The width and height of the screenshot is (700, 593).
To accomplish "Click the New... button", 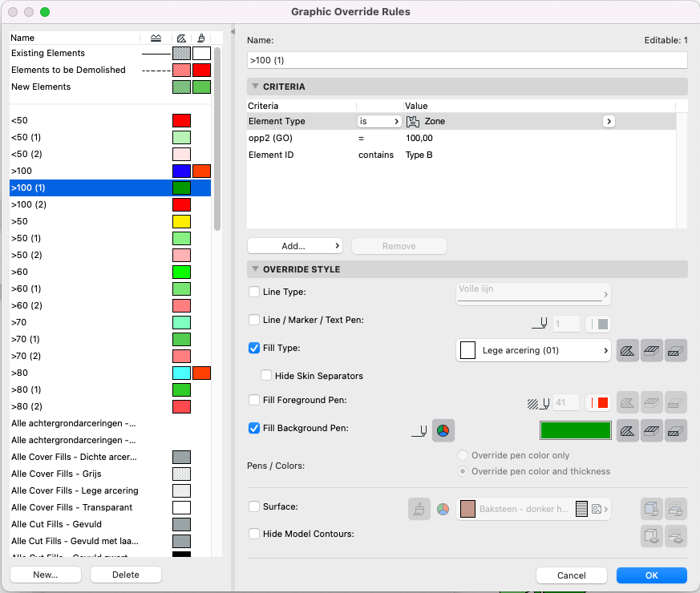I will coord(46,575).
